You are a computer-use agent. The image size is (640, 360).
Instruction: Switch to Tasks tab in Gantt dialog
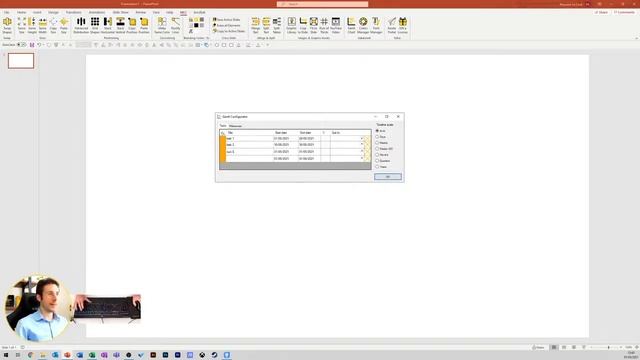[x=223, y=126]
